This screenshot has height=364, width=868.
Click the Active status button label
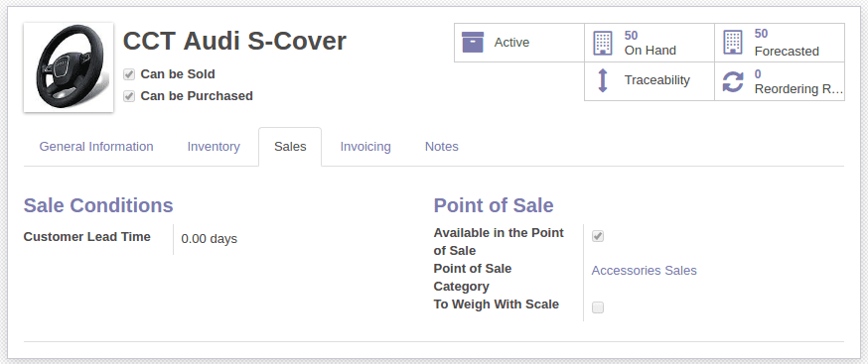[x=511, y=43]
